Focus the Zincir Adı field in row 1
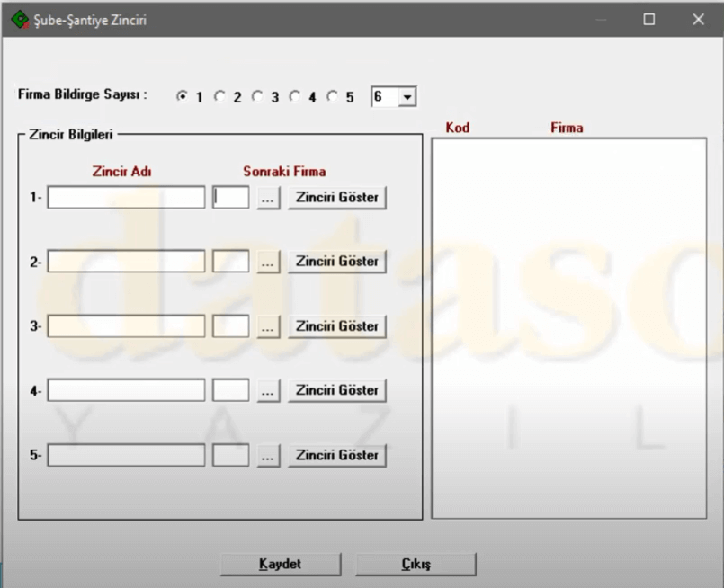The image size is (724, 588). (x=126, y=198)
